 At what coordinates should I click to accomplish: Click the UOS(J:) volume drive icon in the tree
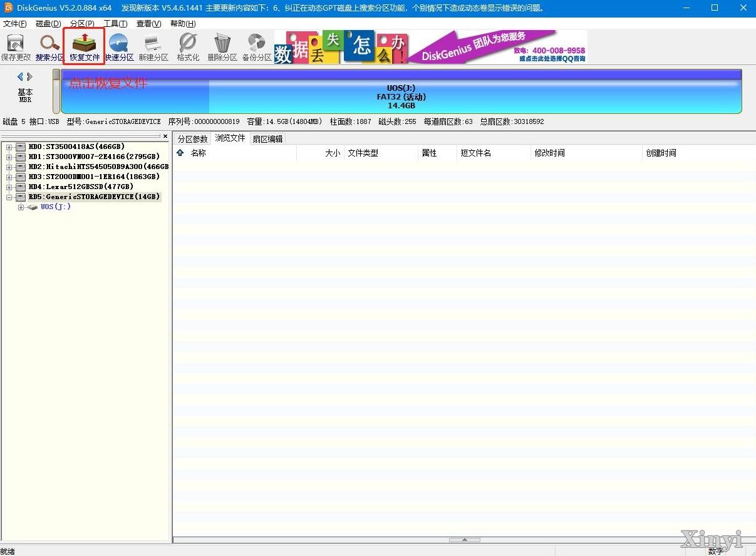click(33, 207)
